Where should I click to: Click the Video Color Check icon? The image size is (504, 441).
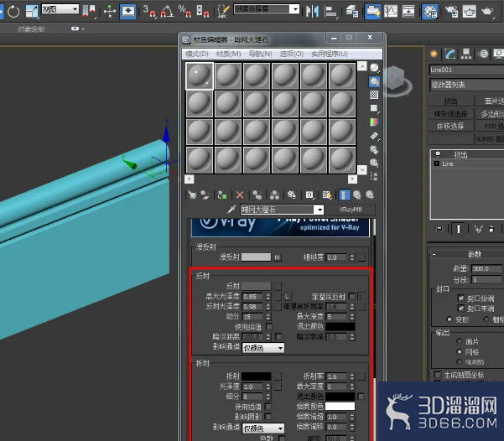coord(374,122)
